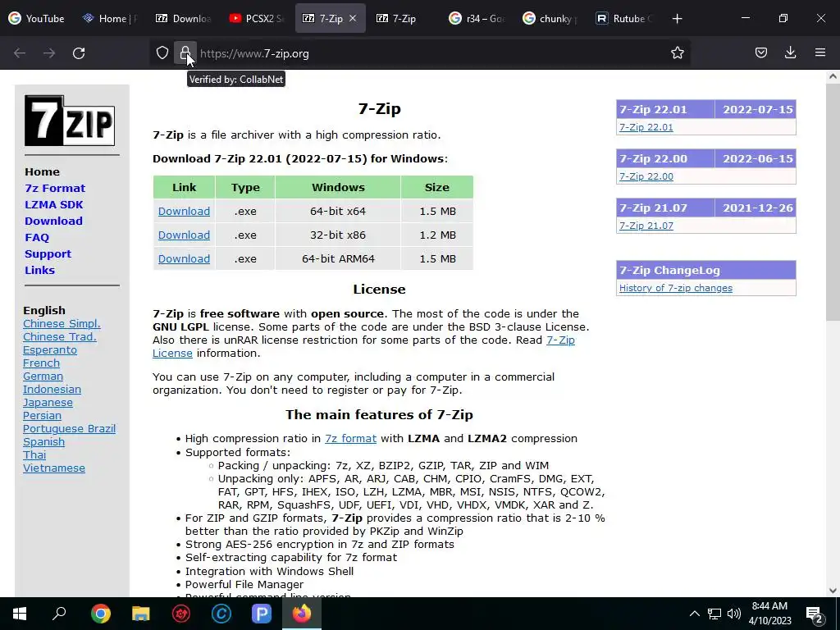Viewport: 840px width, 630px height.
Task: Open the Download sidebar link
Action: pyautogui.click(x=53, y=221)
